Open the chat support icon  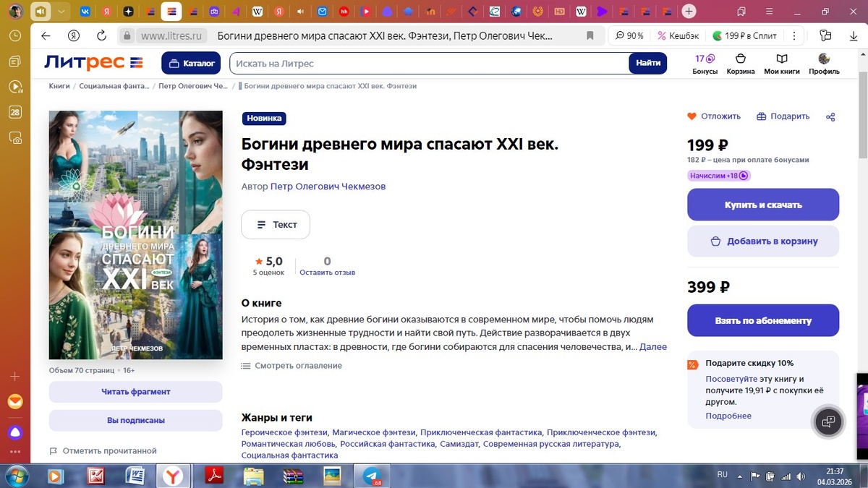(828, 421)
